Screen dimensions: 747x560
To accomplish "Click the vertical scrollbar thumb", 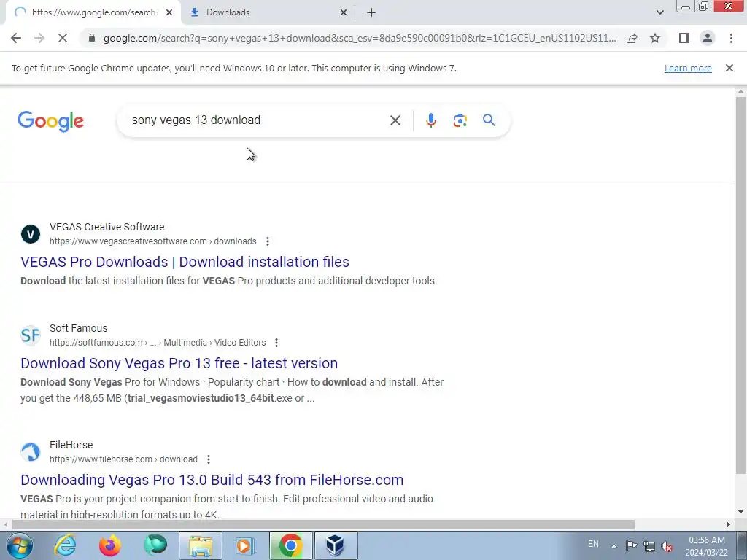I will tap(740, 286).
